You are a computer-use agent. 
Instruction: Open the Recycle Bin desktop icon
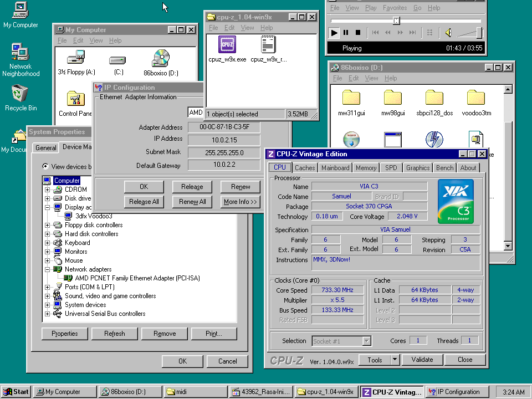coord(21,92)
